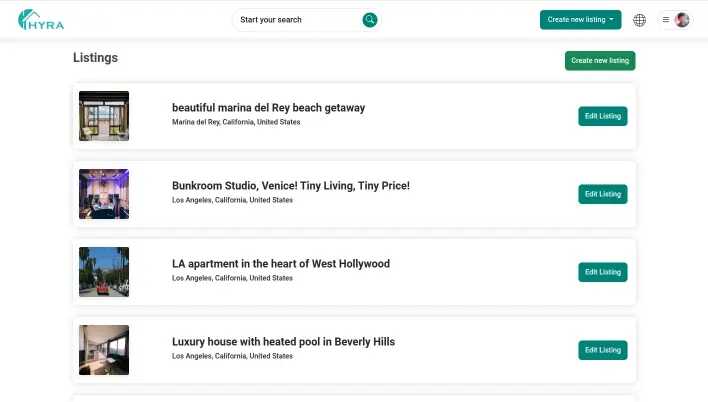
Task: Open the Bunkroom Studio listing thumbnail
Action: coord(104,194)
